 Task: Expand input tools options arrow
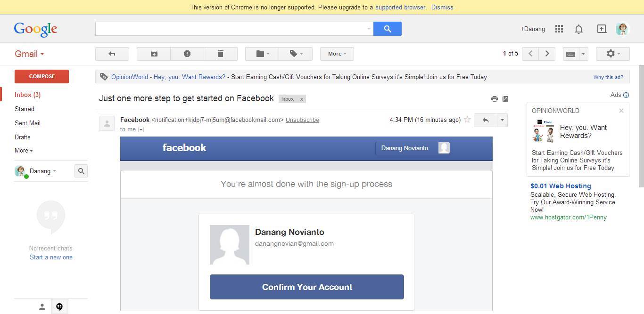click(x=583, y=54)
